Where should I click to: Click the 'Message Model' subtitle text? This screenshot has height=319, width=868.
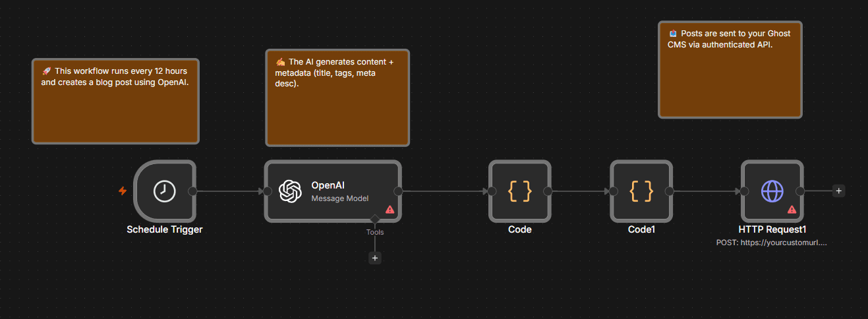point(339,198)
